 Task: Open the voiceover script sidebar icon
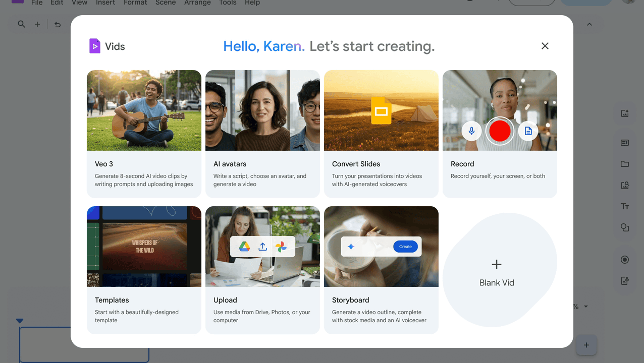(x=625, y=281)
